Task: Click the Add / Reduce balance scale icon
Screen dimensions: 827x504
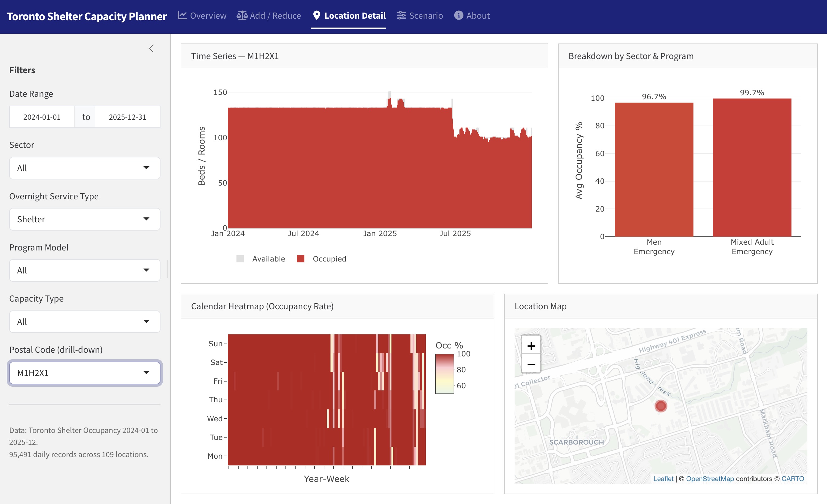Action: point(242,15)
